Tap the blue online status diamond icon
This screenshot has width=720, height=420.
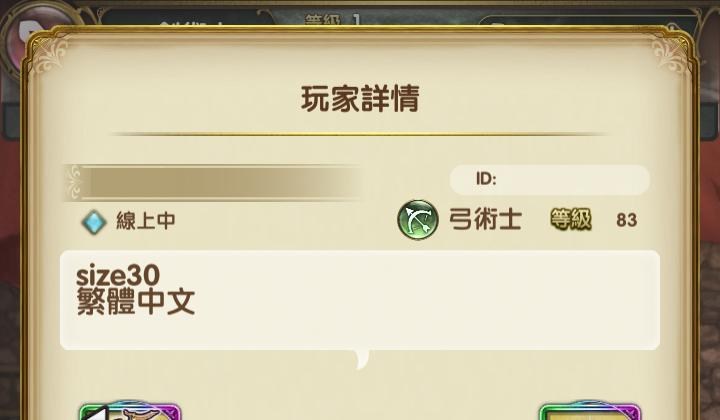[x=94, y=222]
